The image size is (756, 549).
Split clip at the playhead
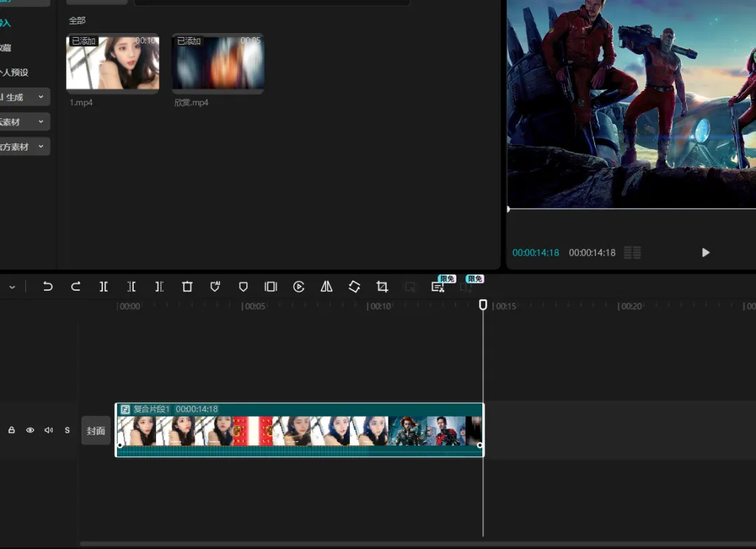103,286
